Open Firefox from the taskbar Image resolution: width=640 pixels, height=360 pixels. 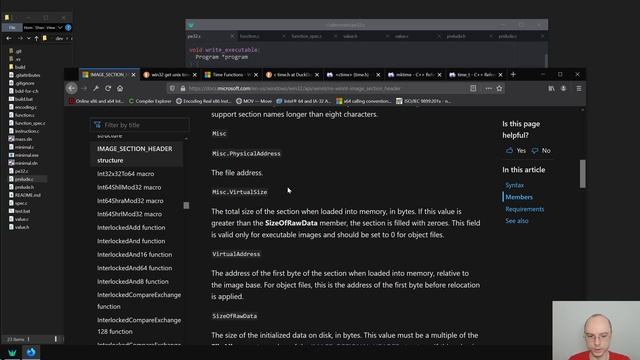click(31, 352)
